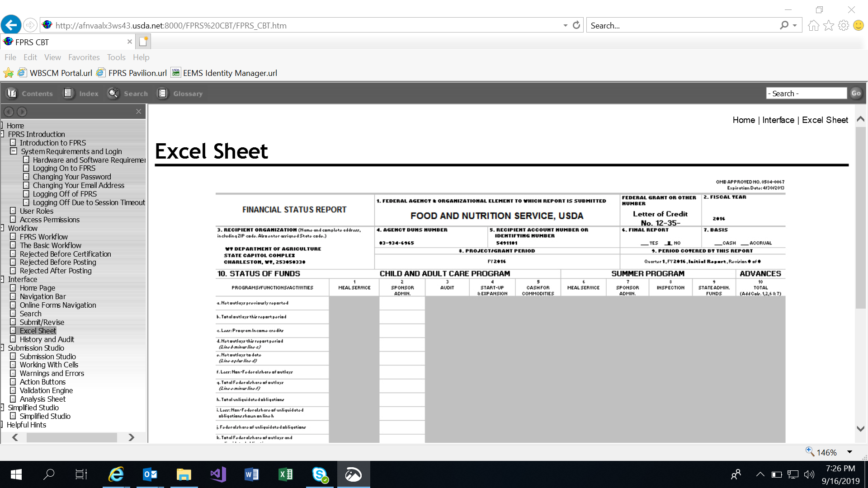The image size is (868, 488).
Task: Open the Tools menu
Action: (116, 57)
